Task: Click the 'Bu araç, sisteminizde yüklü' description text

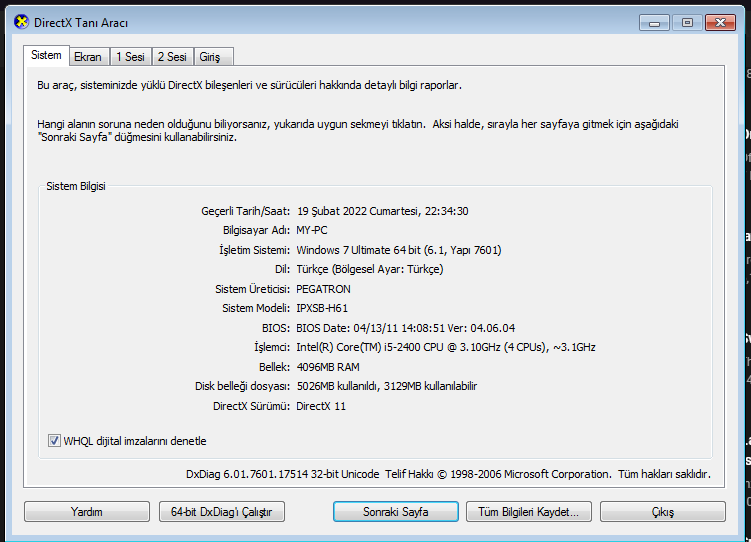Action: pos(250,85)
